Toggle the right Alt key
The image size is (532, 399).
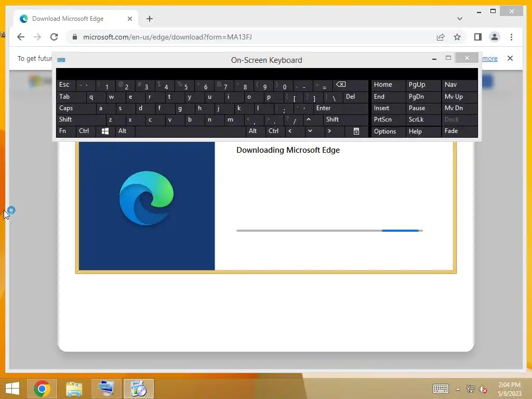(x=256, y=131)
